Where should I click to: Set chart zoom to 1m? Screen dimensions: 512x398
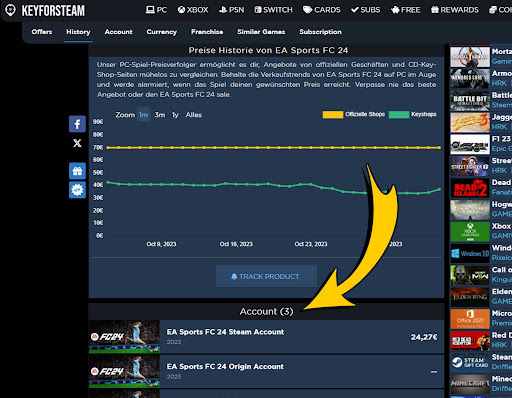(x=144, y=115)
